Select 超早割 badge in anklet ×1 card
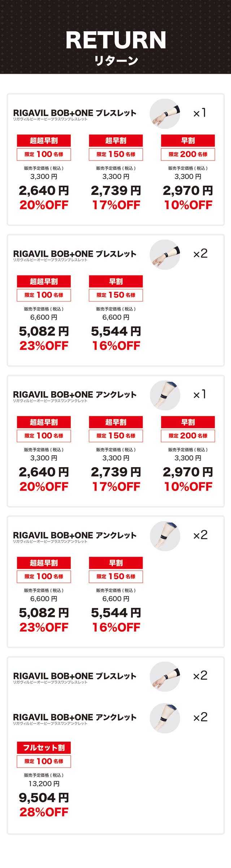231x868 pixels. [x=116, y=422]
